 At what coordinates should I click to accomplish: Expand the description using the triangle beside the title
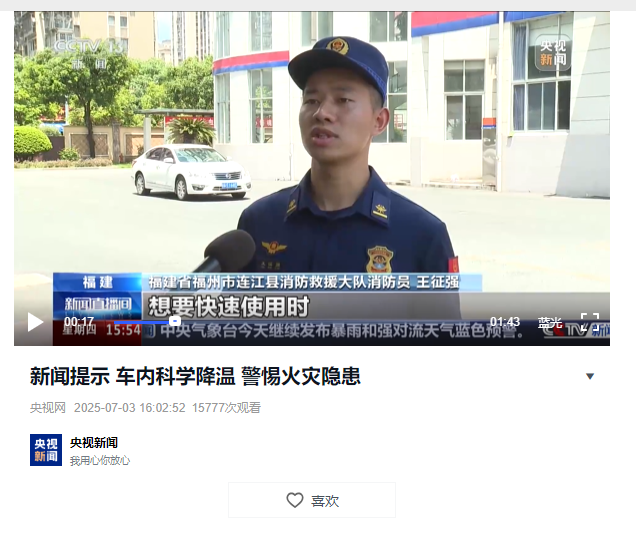pos(590,376)
